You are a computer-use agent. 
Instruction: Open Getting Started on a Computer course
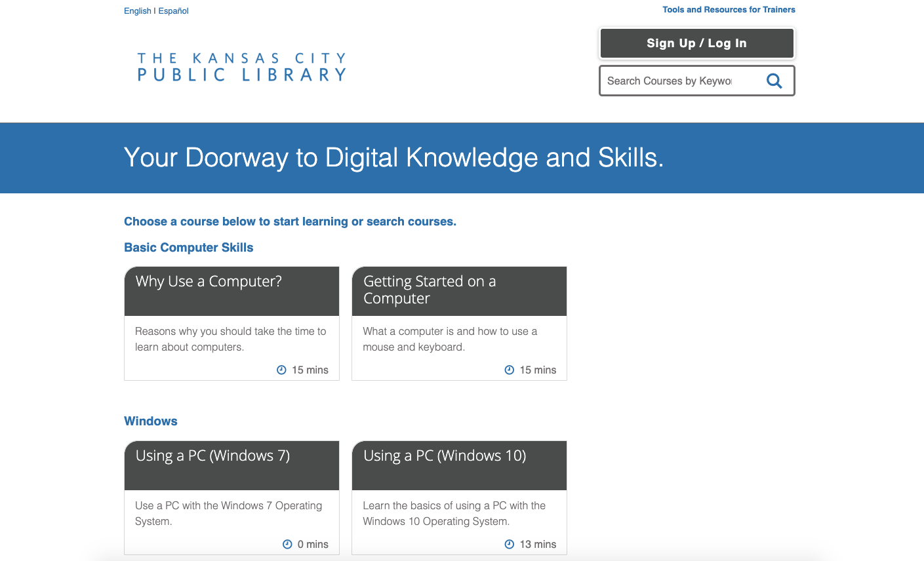coord(429,290)
